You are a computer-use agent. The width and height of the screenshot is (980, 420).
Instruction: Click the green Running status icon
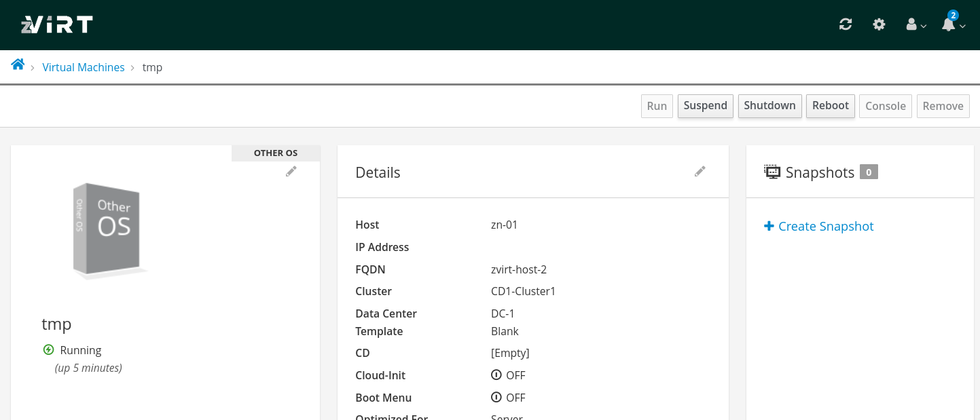[48, 350]
